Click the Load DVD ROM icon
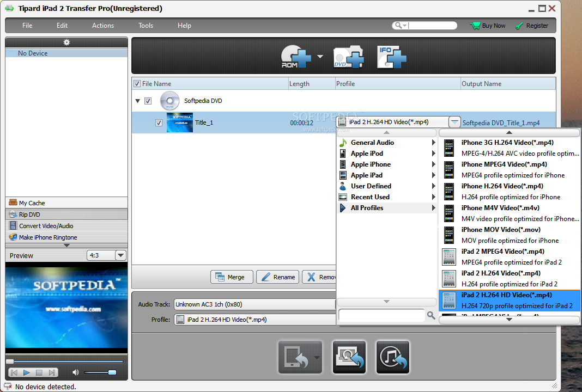Image resolution: width=582 pixels, height=392 pixels. 295,57
